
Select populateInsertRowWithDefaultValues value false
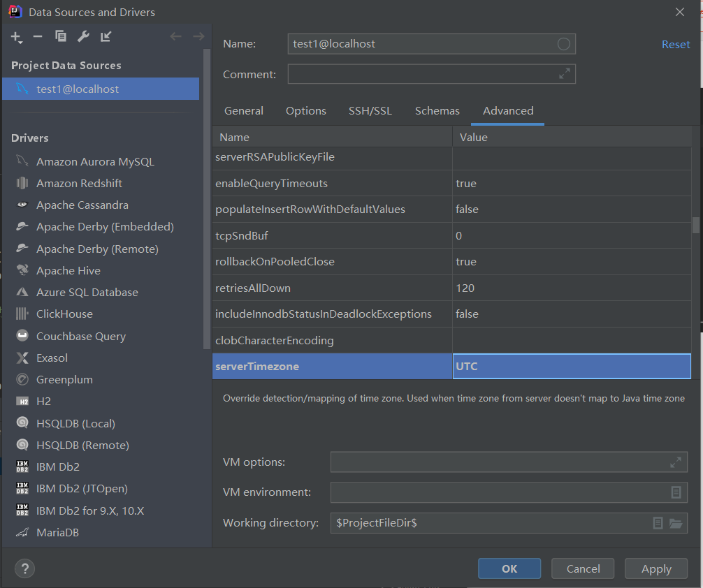pyautogui.click(x=467, y=210)
